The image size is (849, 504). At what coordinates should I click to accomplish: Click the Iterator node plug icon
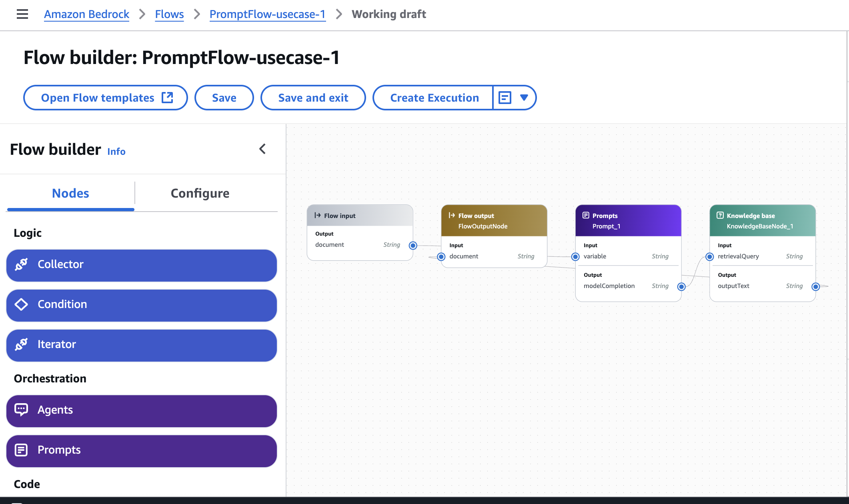click(21, 344)
